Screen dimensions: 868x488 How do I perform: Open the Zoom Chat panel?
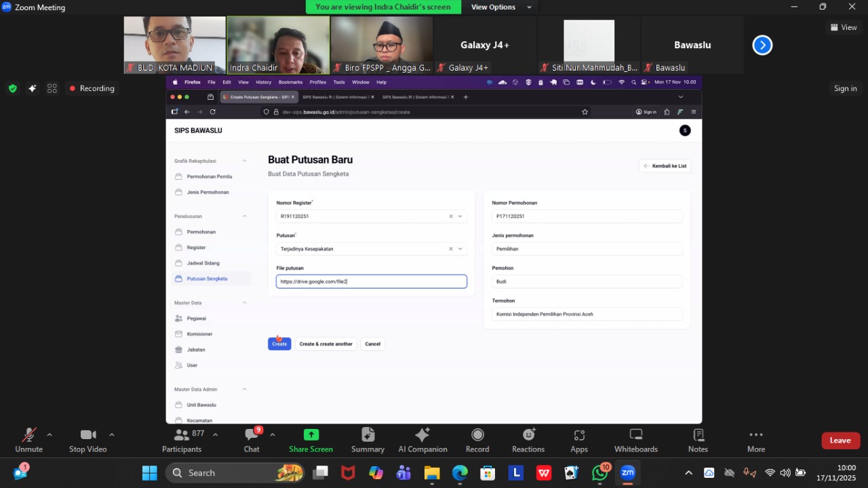pyautogui.click(x=252, y=435)
